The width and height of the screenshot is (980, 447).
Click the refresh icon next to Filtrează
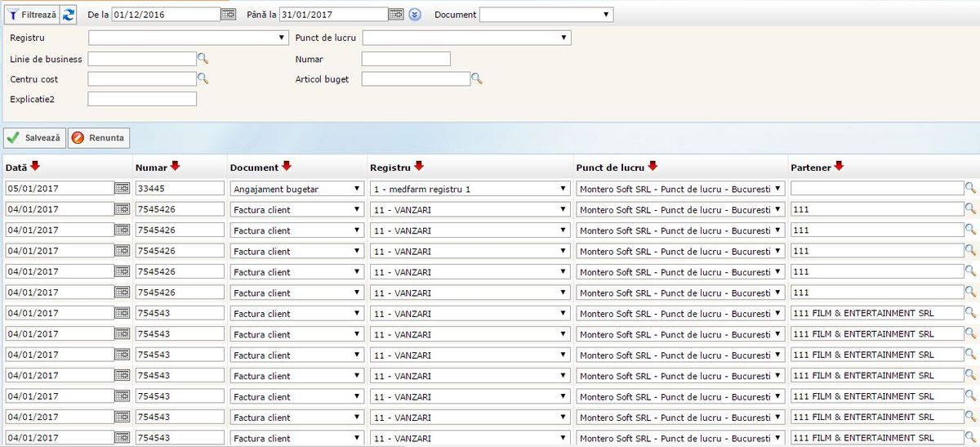point(69,14)
